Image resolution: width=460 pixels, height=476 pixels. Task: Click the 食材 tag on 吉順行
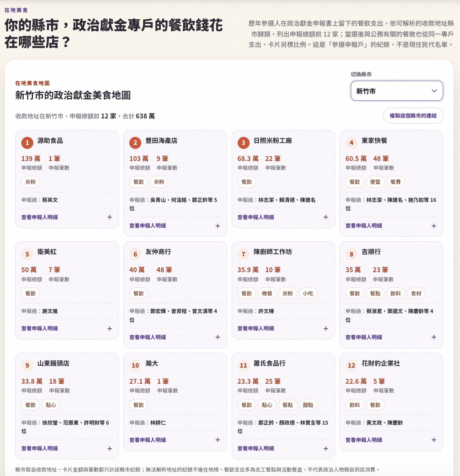(x=416, y=293)
